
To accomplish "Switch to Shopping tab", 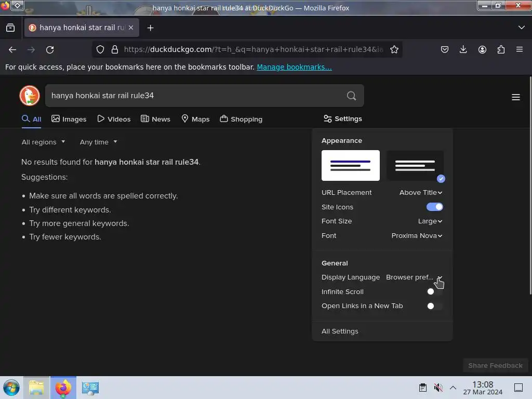I will coord(241,119).
